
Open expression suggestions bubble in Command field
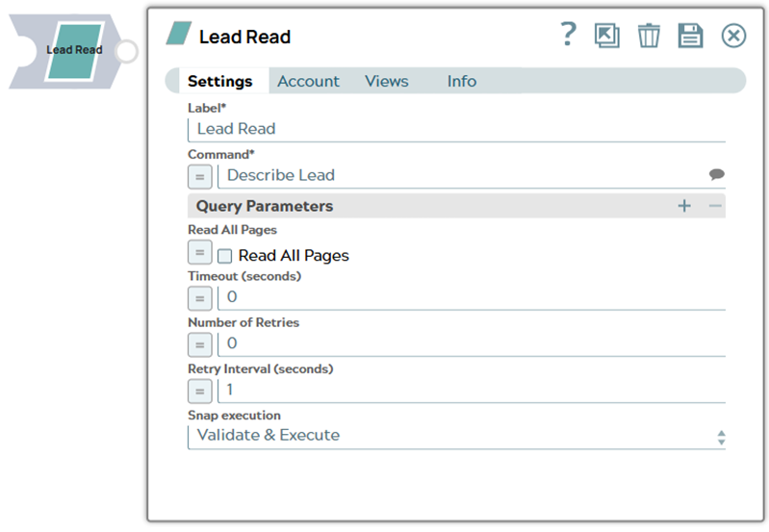coord(716,174)
